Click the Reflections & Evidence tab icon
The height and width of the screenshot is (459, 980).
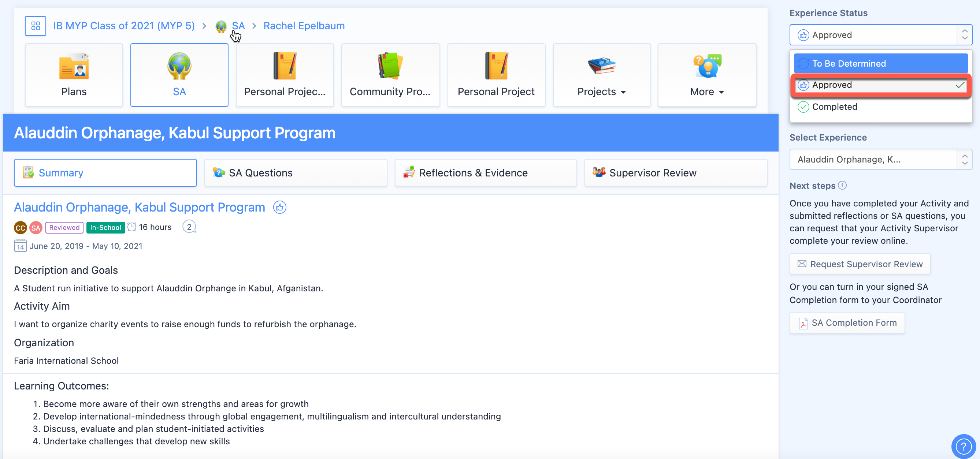tap(409, 173)
